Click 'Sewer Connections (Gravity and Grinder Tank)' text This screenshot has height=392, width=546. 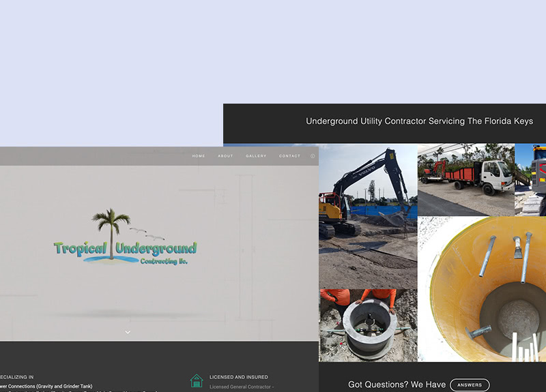click(46, 386)
